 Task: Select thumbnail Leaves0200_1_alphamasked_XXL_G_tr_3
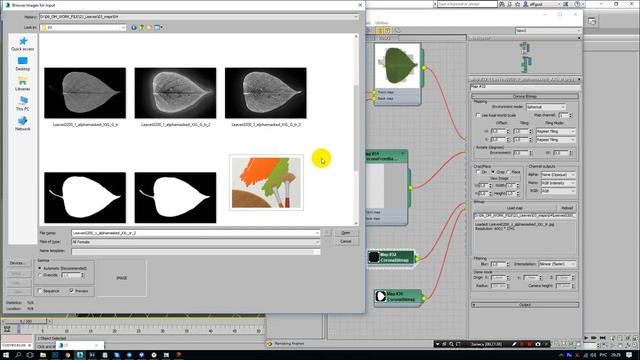pos(266,93)
